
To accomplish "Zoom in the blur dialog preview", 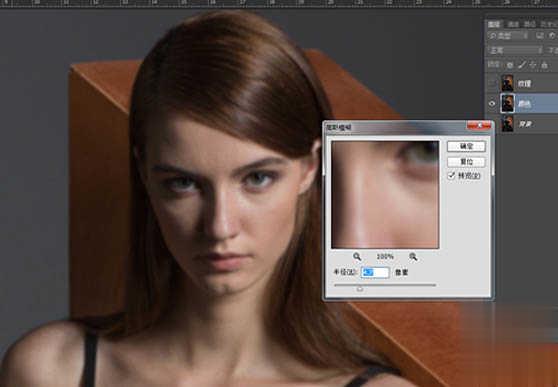I will click(x=413, y=256).
